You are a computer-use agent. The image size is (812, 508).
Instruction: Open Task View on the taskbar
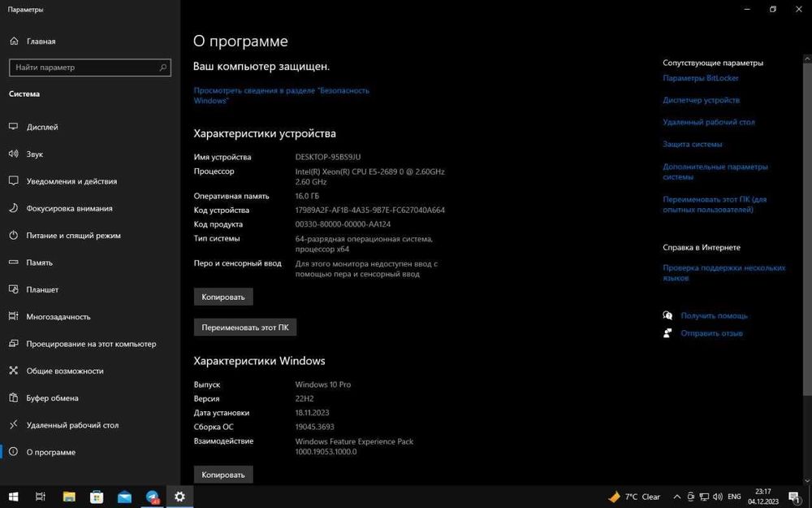tap(41, 497)
